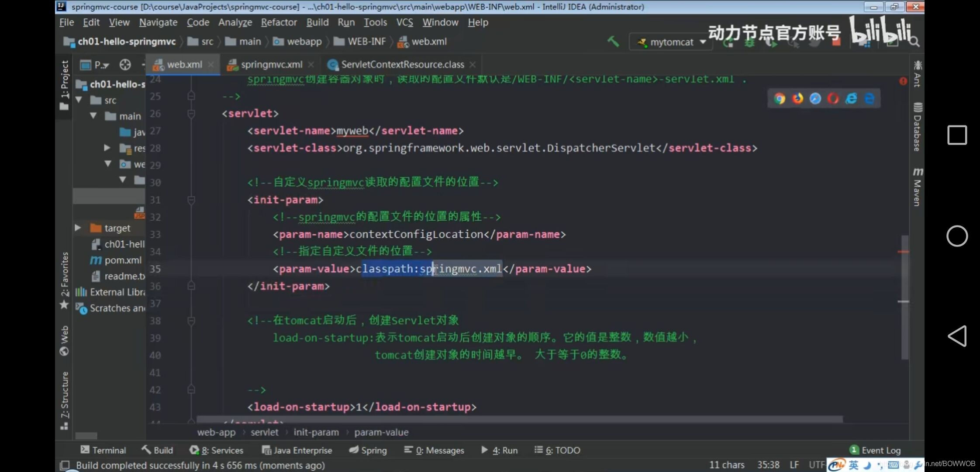Open the Event Log
980x472 pixels.
878,450
